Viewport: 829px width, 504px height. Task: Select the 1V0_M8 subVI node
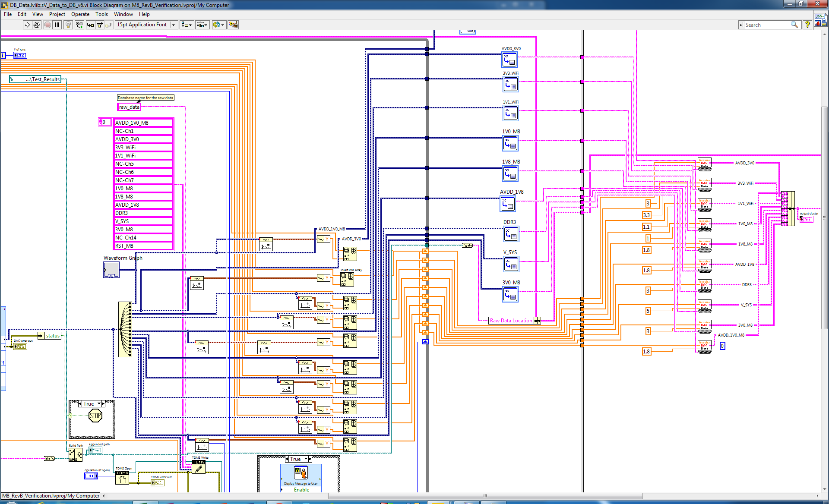510,144
